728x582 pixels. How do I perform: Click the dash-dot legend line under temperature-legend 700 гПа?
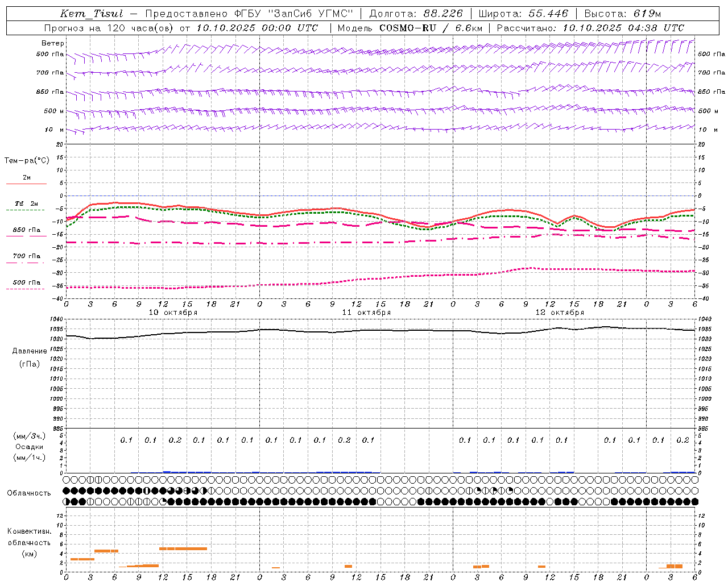point(26,263)
